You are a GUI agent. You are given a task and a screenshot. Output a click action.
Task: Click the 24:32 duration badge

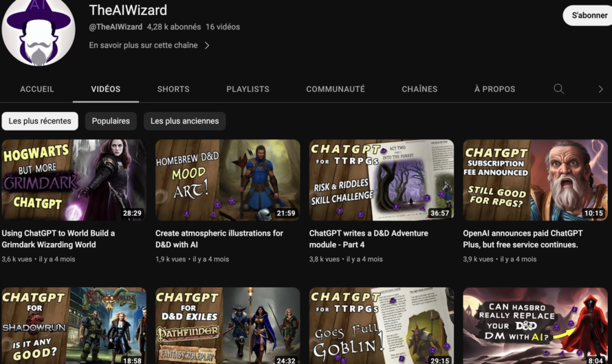click(285, 361)
